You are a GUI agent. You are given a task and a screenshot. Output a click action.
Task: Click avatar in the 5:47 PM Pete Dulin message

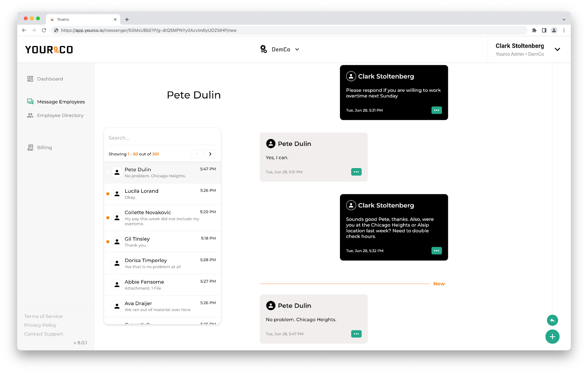coord(271,306)
